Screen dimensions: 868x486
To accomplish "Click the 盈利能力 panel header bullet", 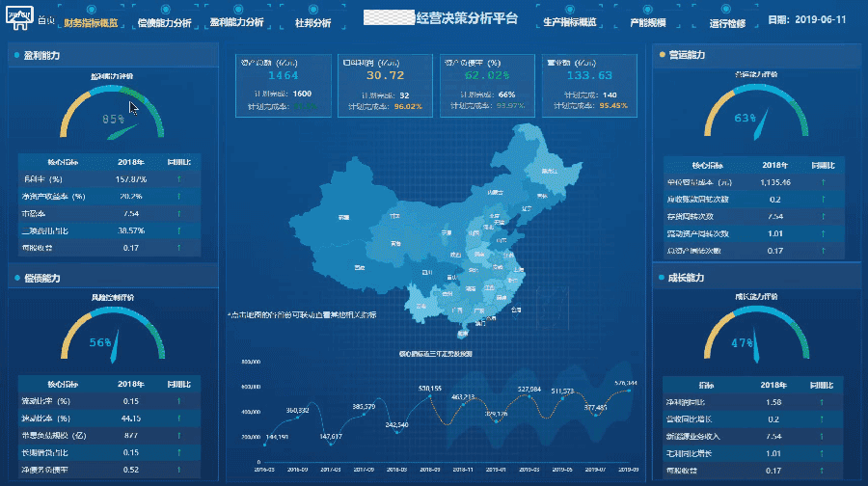I will point(16,55).
